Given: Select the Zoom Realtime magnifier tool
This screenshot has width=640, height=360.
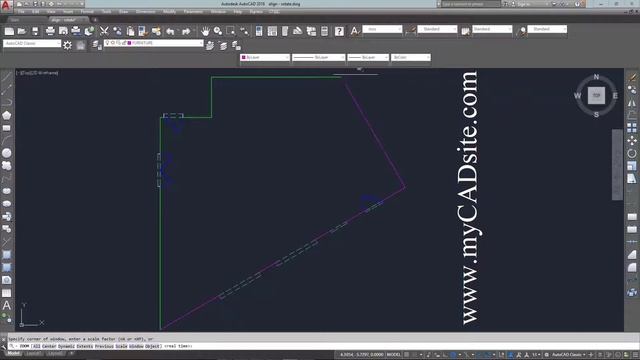Looking at the screenshot, I should [x=218, y=31].
